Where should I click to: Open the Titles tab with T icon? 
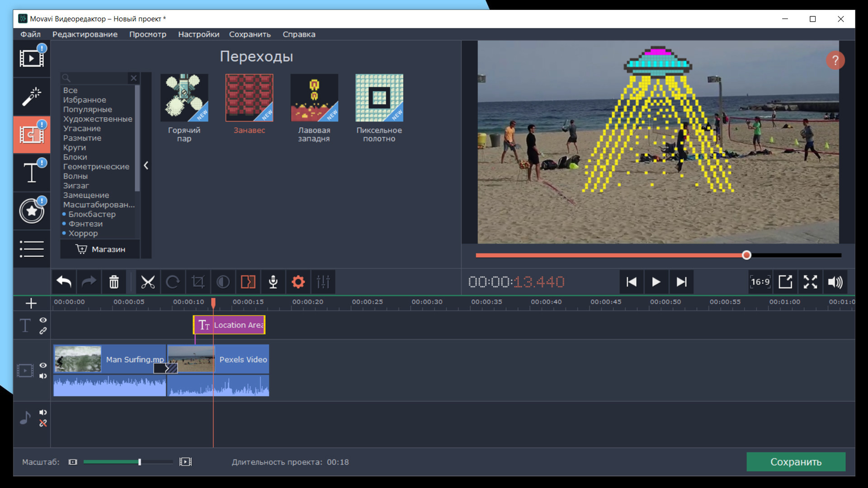coord(31,172)
